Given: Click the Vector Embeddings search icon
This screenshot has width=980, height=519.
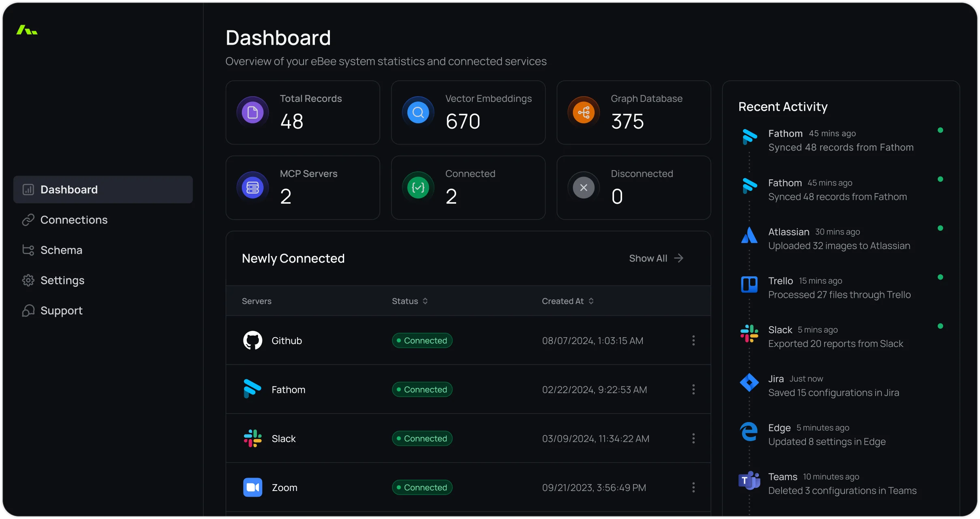Looking at the screenshot, I should pyautogui.click(x=418, y=112).
